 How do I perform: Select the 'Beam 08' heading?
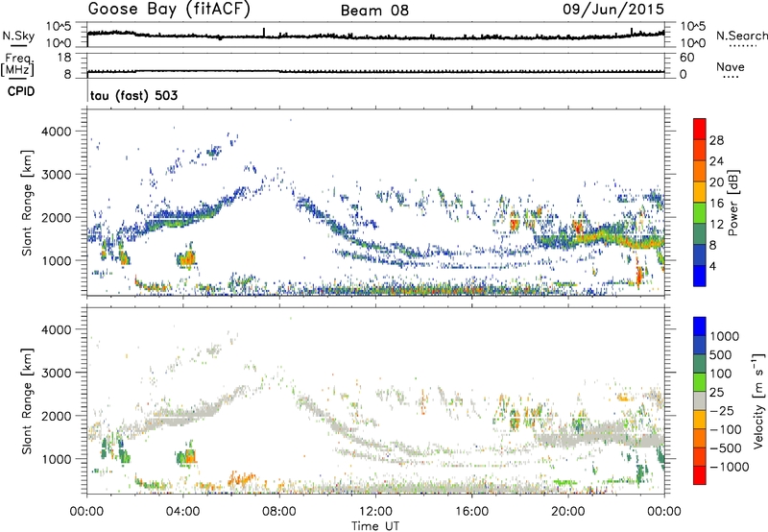coord(374,11)
